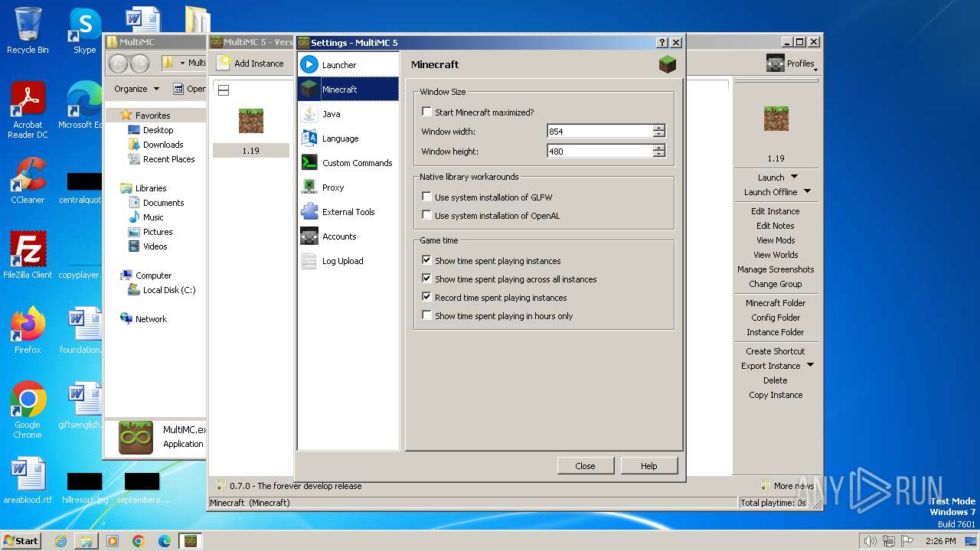980x551 pixels.
Task: Click in the Window height field
Action: (x=599, y=151)
